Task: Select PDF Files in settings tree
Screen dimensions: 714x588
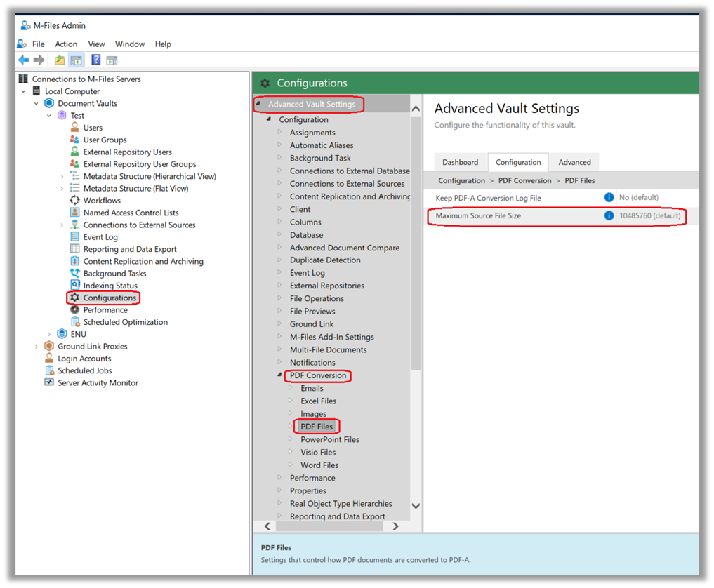Action: [317, 427]
